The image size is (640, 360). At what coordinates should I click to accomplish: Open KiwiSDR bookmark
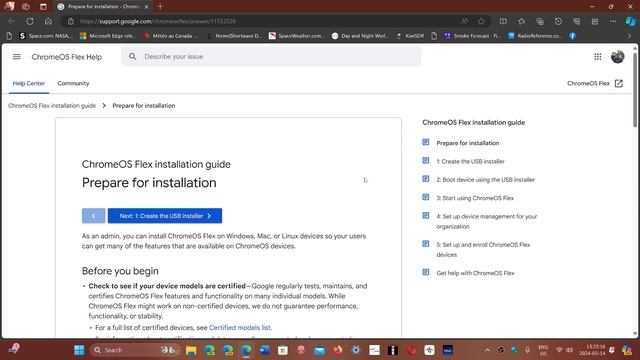pyautogui.click(x=411, y=36)
